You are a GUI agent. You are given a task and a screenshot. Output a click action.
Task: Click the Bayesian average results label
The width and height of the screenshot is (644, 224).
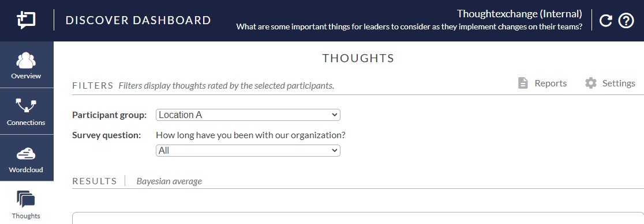(x=169, y=181)
